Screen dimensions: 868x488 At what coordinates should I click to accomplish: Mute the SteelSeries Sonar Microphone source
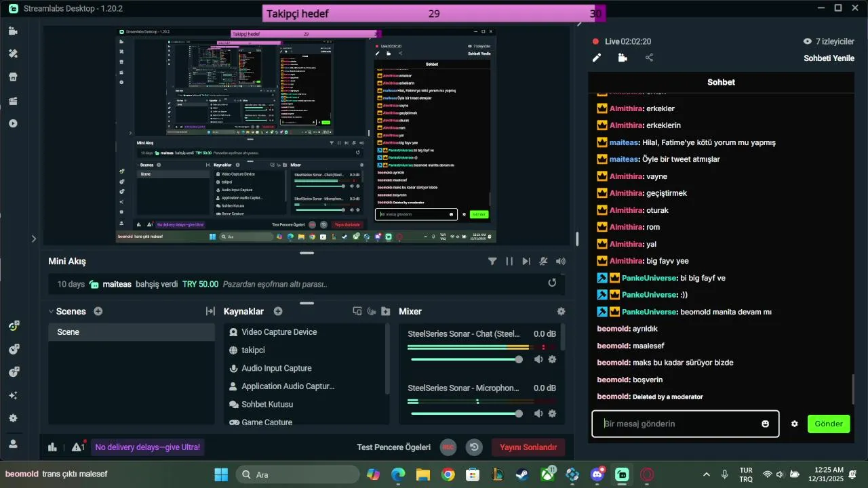pos(538,413)
